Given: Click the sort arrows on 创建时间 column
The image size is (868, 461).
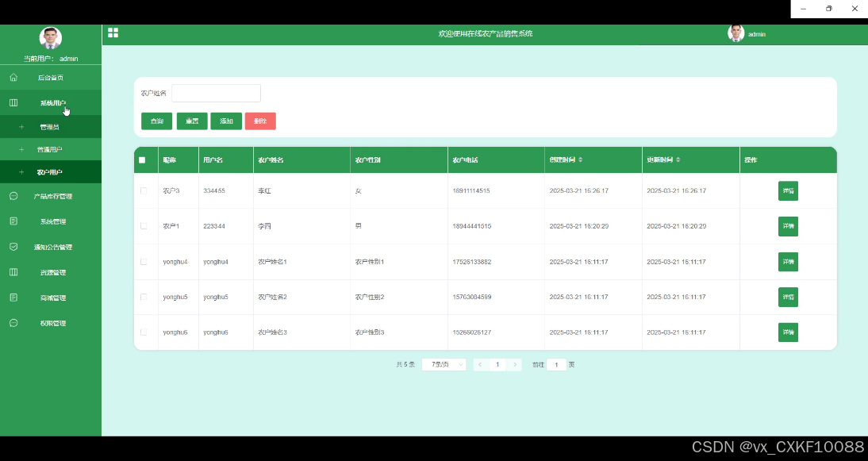Looking at the screenshot, I should click(x=580, y=160).
